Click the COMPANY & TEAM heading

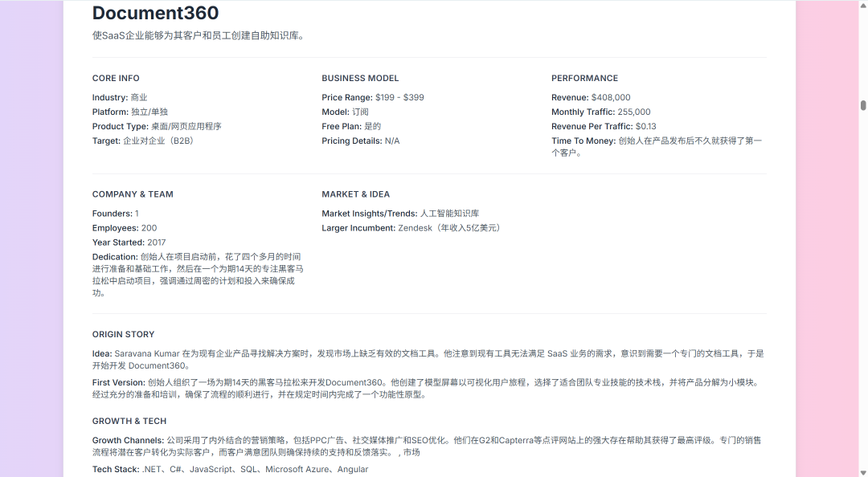point(133,194)
